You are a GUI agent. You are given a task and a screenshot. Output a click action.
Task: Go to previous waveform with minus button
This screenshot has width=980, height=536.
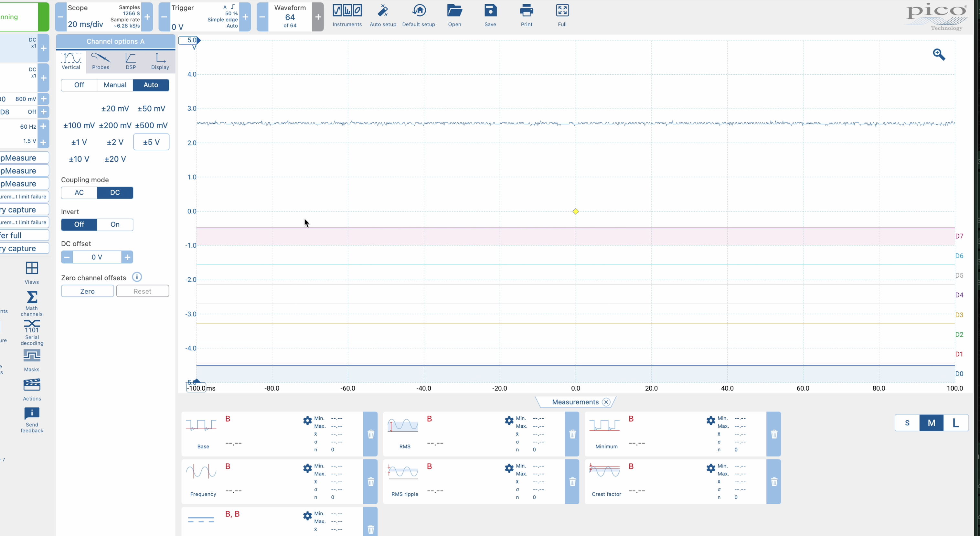click(x=262, y=17)
